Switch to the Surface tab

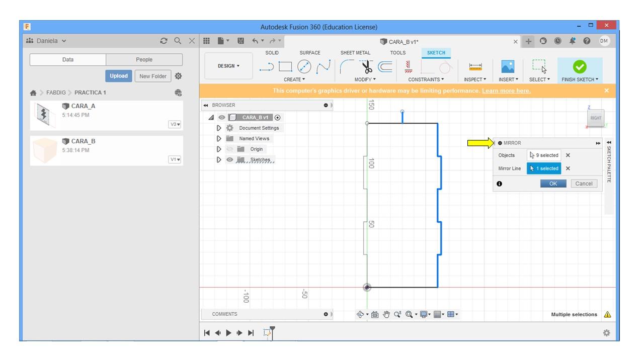[310, 53]
